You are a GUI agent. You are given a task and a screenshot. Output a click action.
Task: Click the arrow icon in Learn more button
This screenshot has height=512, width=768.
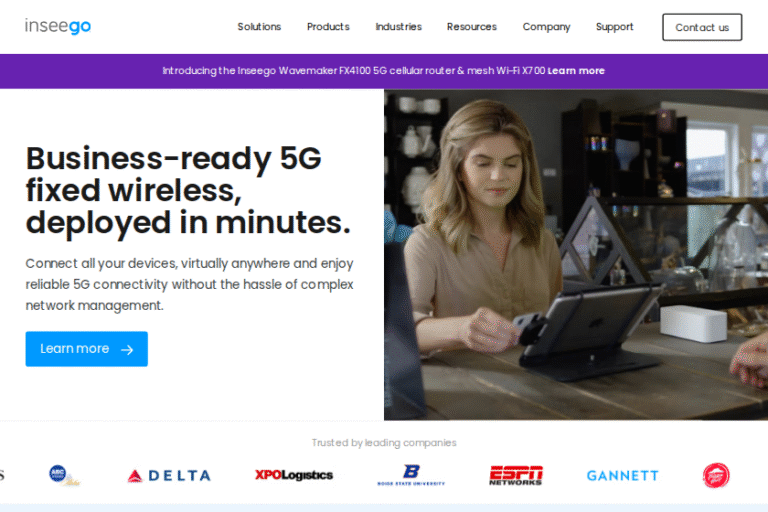coord(127,349)
